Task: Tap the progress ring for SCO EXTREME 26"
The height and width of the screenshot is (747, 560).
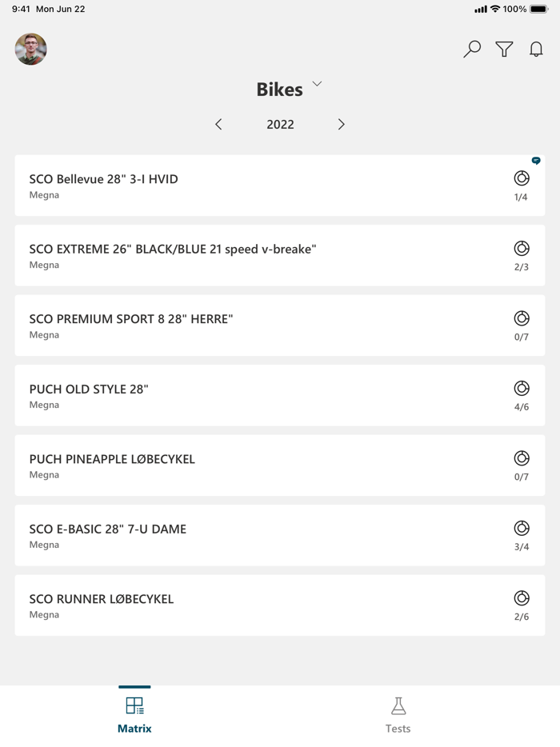Action: pos(522,248)
